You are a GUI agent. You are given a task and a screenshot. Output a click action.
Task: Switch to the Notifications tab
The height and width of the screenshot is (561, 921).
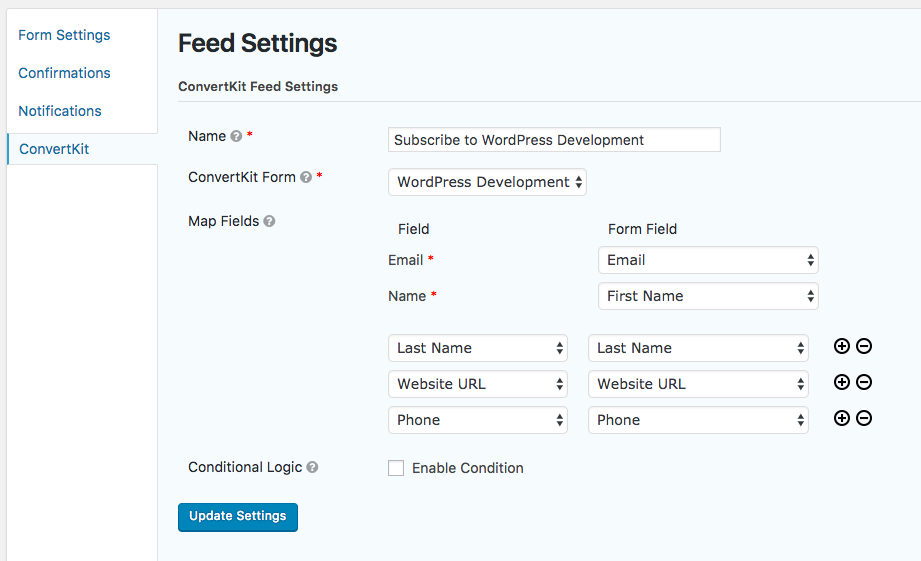tap(60, 111)
